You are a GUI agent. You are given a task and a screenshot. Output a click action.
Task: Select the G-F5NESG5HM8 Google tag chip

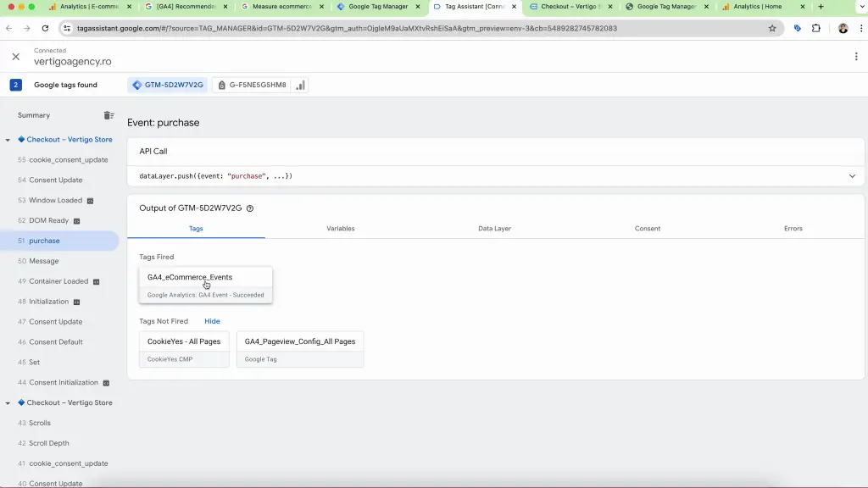click(x=253, y=85)
